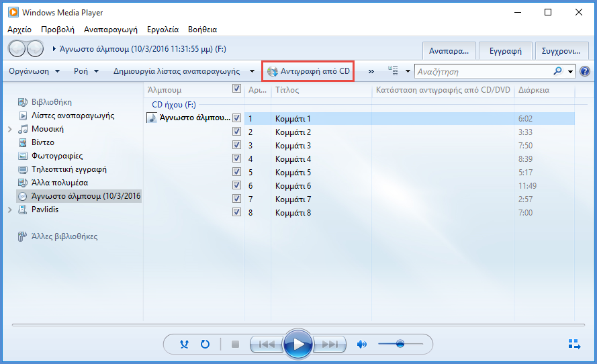This screenshot has height=364, width=597.
Task: Go forward with forward arrow
Action: (36, 49)
